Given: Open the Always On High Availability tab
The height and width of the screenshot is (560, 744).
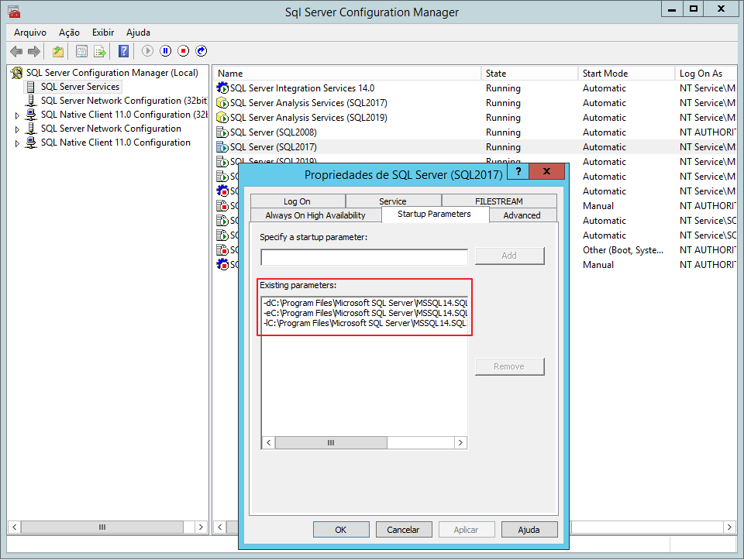Looking at the screenshot, I should pyautogui.click(x=315, y=215).
